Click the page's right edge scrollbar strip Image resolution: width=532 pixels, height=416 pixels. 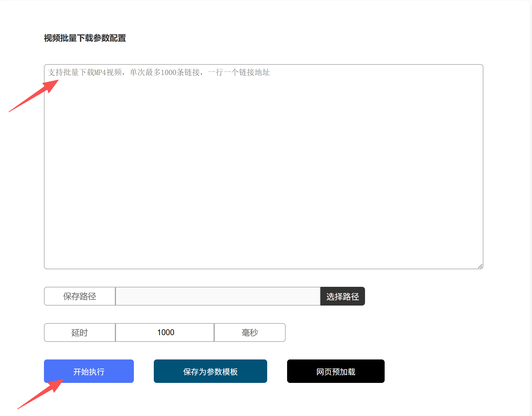click(x=531, y=205)
